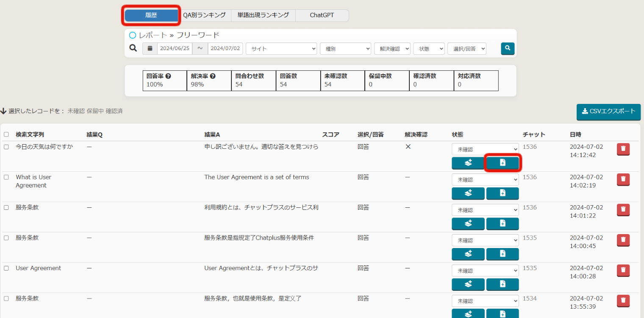644x318 pixels.
Task: Check the box for 今日の天気は何ですか row
Action: pyautogui.click(x=6, y=147)
